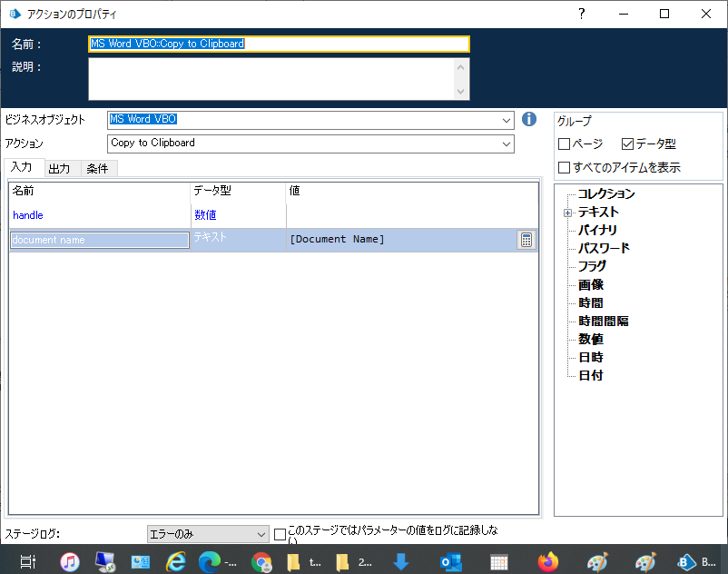Open the calculator expression editor button
The width and height of the screenshot is (728, 574).
point(526,240)
